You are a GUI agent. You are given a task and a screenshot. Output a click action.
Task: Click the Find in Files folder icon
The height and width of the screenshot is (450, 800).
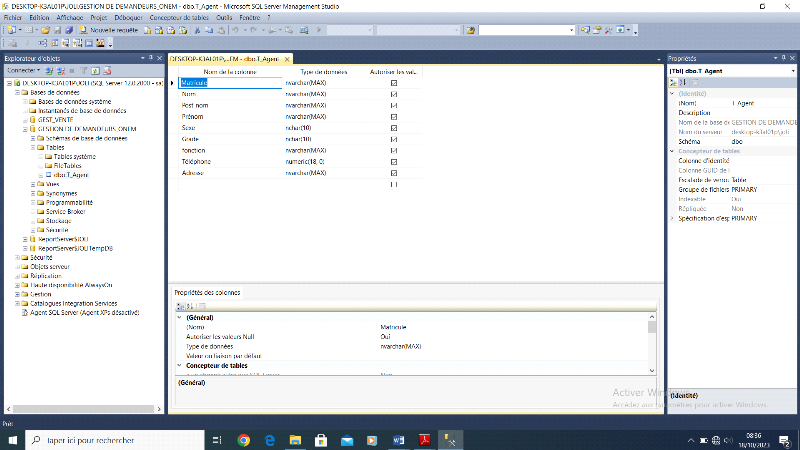(x=470, y=30)
